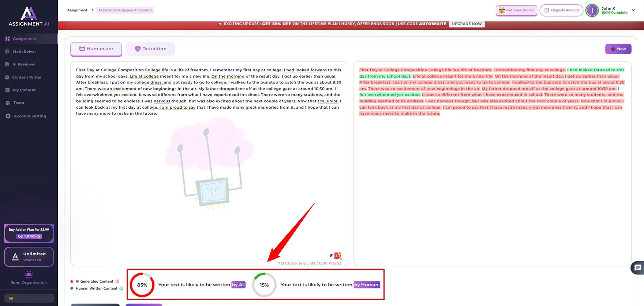Click the 15% human score gauge

(264, 285)
